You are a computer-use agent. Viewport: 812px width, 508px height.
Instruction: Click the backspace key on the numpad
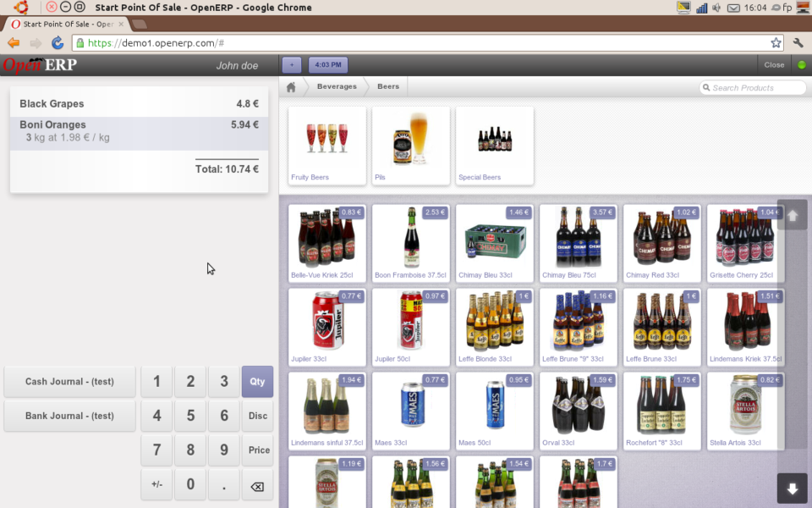point(257,486)
